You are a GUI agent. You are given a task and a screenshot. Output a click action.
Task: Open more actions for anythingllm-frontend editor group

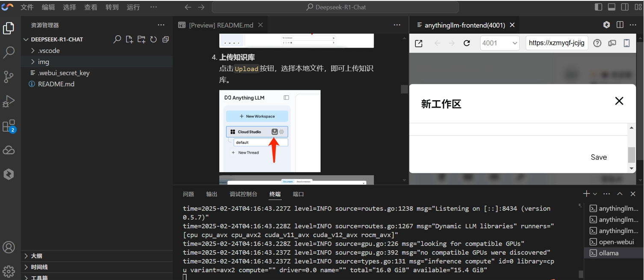[633, 25]
